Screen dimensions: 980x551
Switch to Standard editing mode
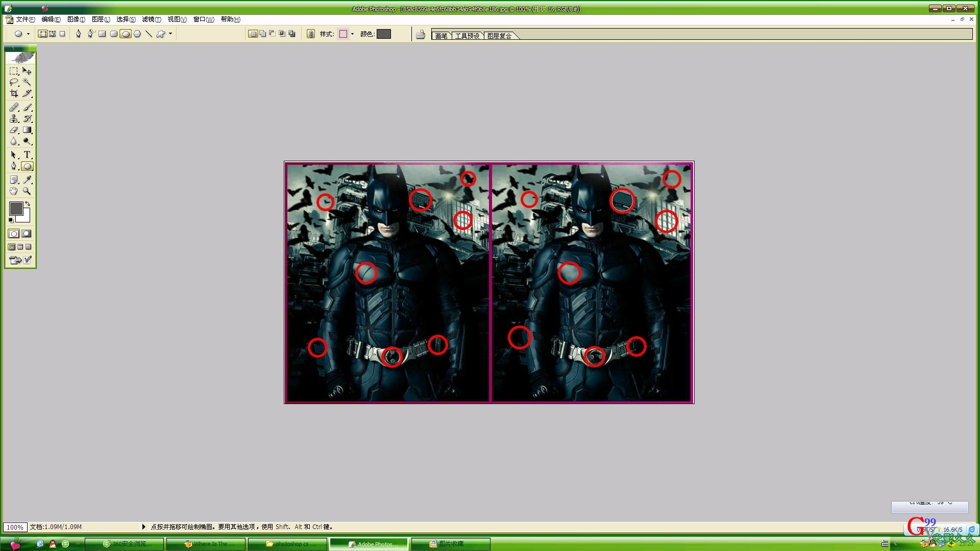(x=14, y=234)
